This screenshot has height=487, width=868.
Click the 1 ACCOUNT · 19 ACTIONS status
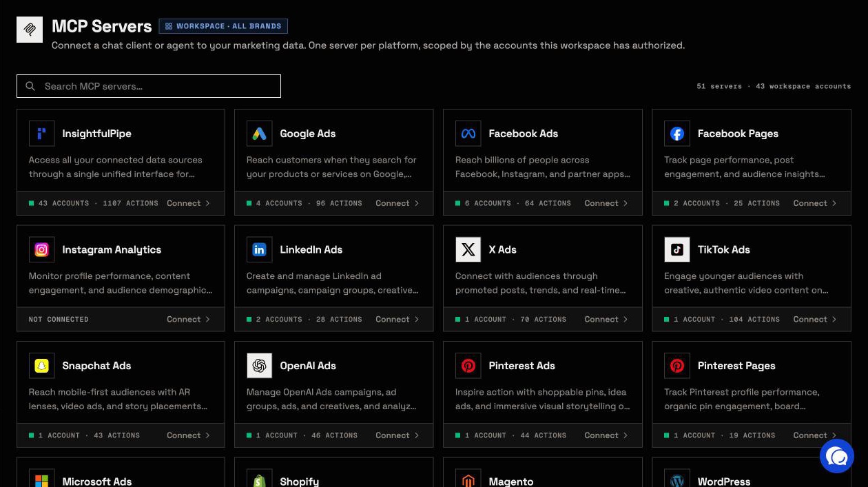(720, 435)
